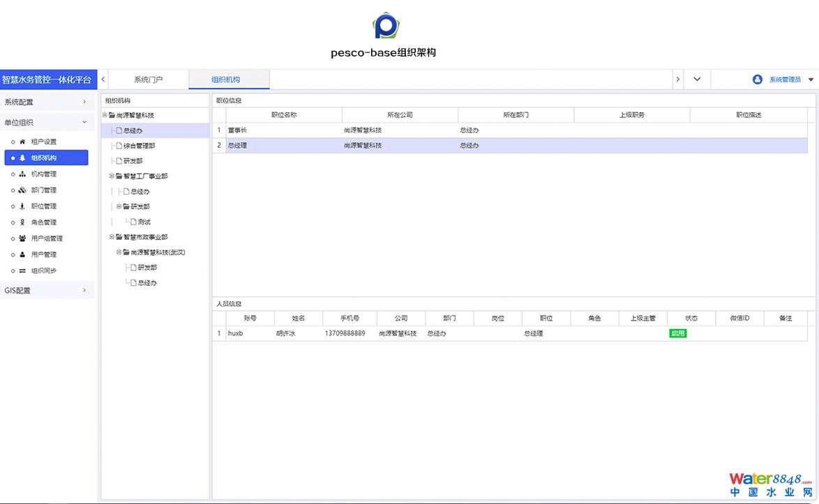
Task: Click the 角色管理 icon in sidebar
Action: 22,222
